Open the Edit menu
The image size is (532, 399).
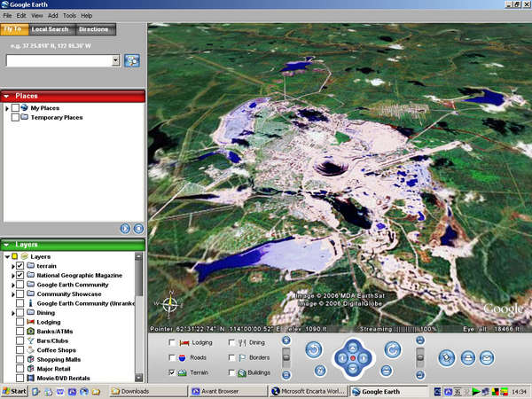pyautogui.click(x=21, y=16)
